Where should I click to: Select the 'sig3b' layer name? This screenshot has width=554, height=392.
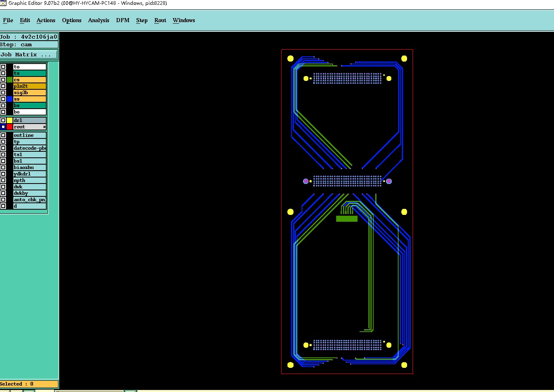(x=30, y=93)
